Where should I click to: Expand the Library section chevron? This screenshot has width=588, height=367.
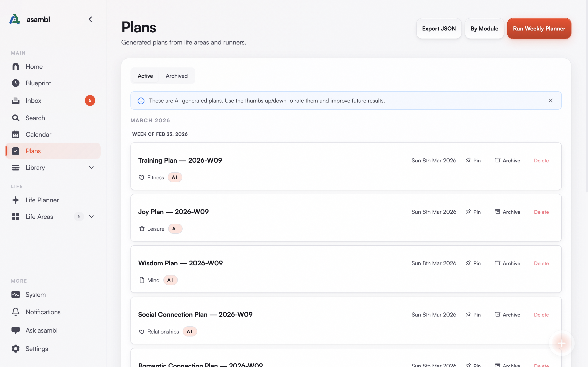[91, 167]
